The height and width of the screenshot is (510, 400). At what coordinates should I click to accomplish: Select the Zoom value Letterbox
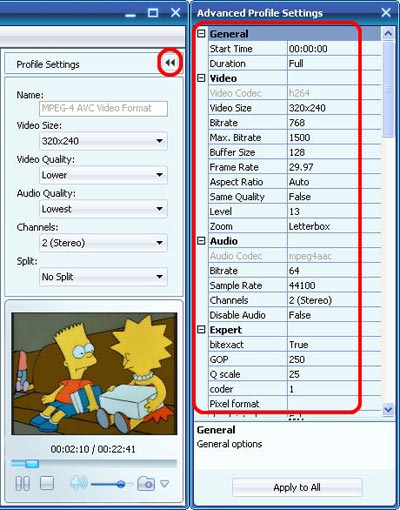(334, 226)
